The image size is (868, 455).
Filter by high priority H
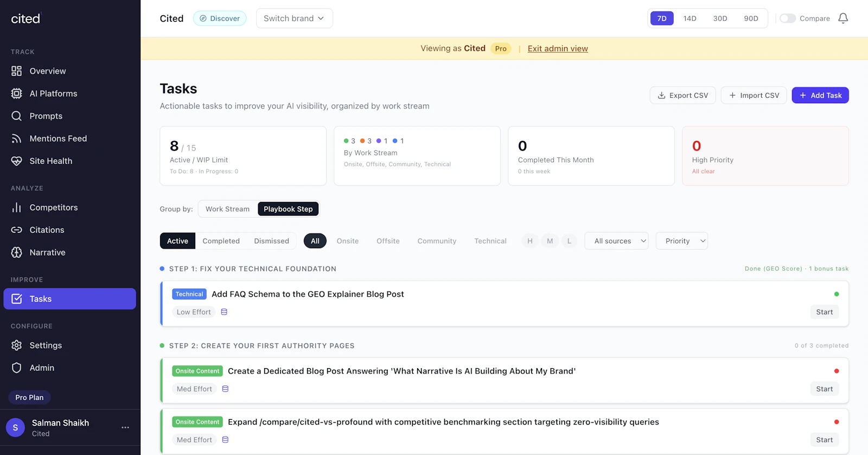(x=530, y=241)
